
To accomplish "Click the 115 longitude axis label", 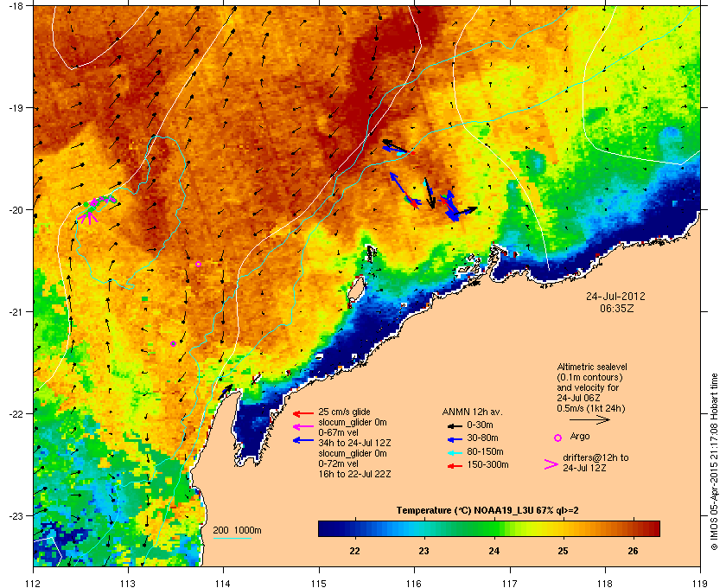I will 319,583.
